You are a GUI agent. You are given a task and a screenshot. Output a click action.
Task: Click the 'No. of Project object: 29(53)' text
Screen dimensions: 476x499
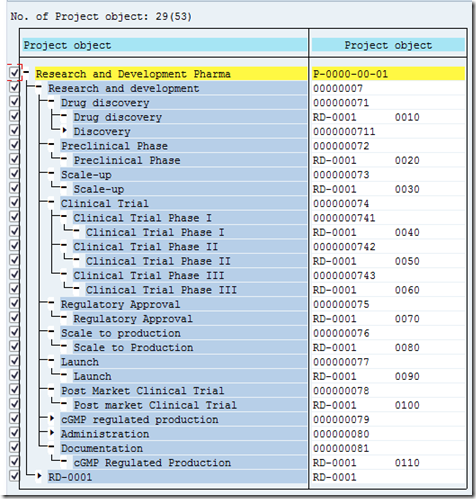[x=101, y=16]
